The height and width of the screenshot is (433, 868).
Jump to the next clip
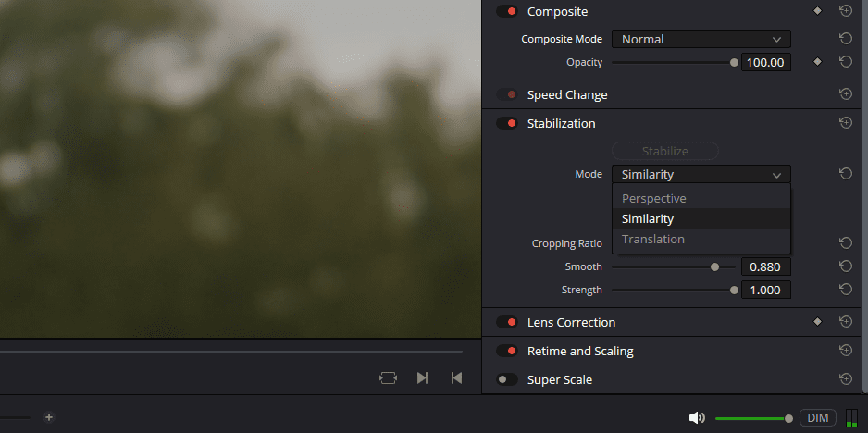pyautogui.click(x=422, y=377)
